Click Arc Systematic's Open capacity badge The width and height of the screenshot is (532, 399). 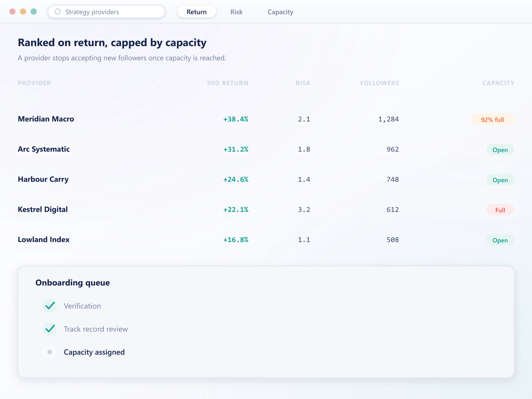pos(500,150)
